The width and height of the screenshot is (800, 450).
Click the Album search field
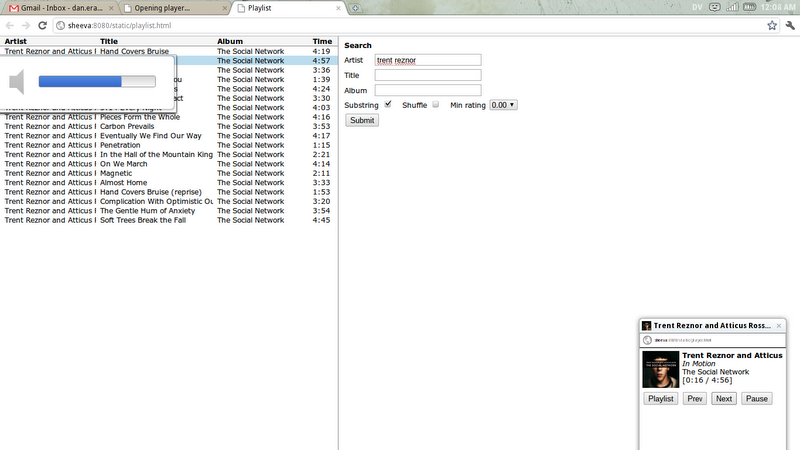[428, 90]
